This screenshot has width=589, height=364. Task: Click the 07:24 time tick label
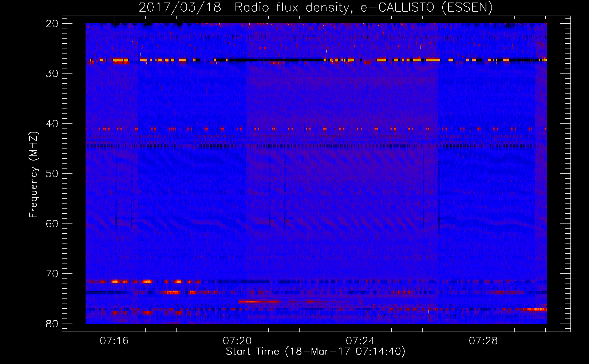[360, 341]
